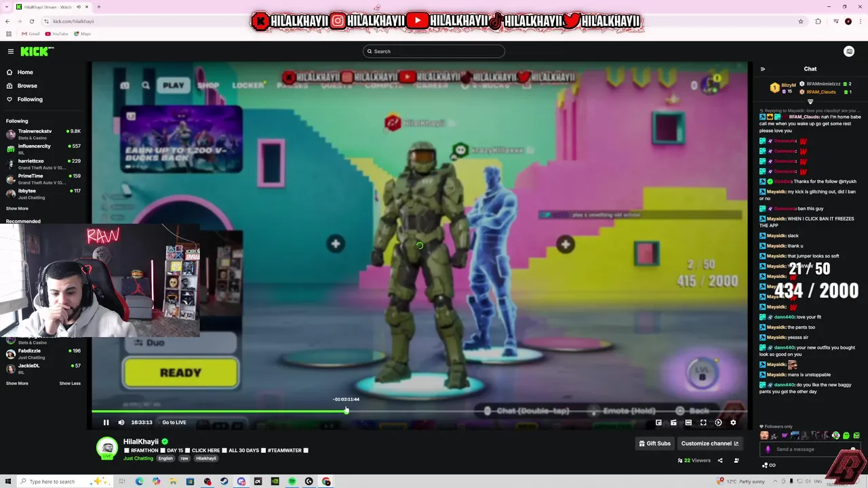Switch to theater mode on player
Image resolution: width=868 pixels, height=488 pixels.
tap(688, 422)
